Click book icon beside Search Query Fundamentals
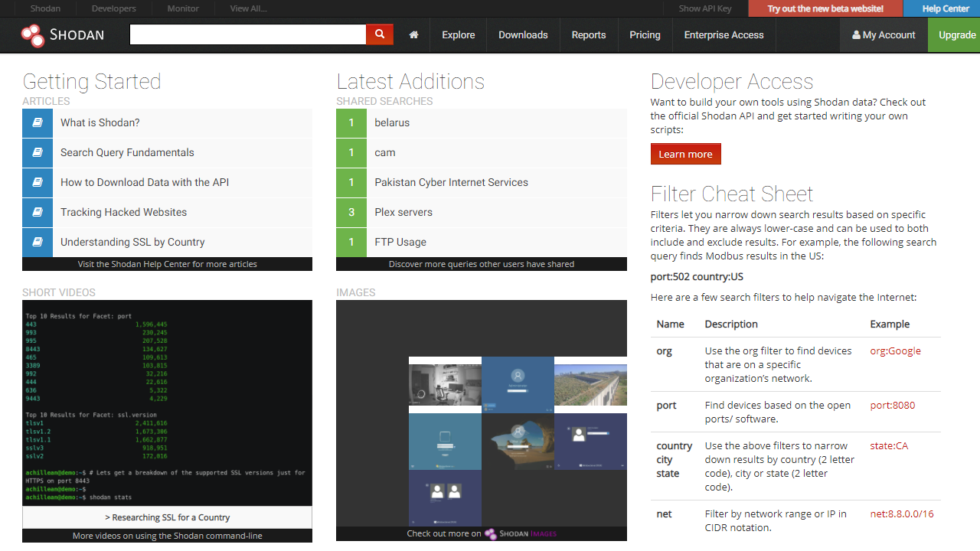Image resolution: width=980 pixels, height=551 pixels. pyautogui.click(x=38, y=152)
